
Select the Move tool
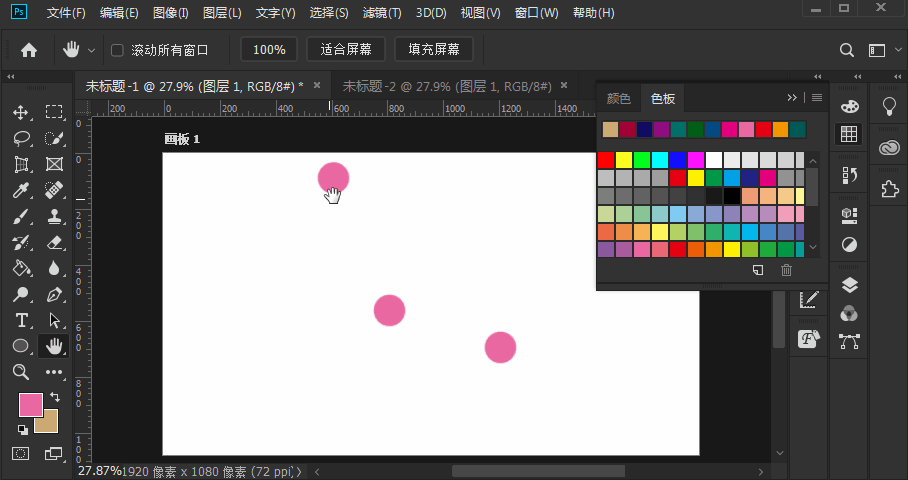(x=21, y=112)
